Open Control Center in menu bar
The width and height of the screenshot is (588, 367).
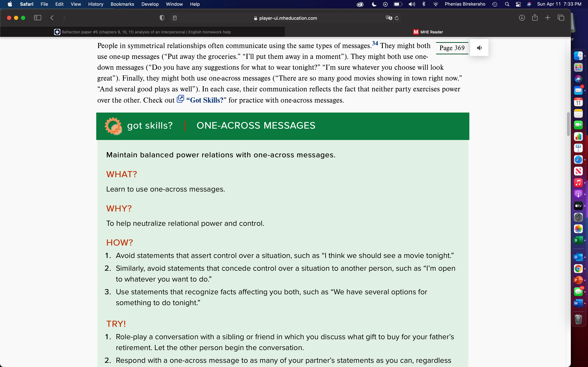(518, 4)
